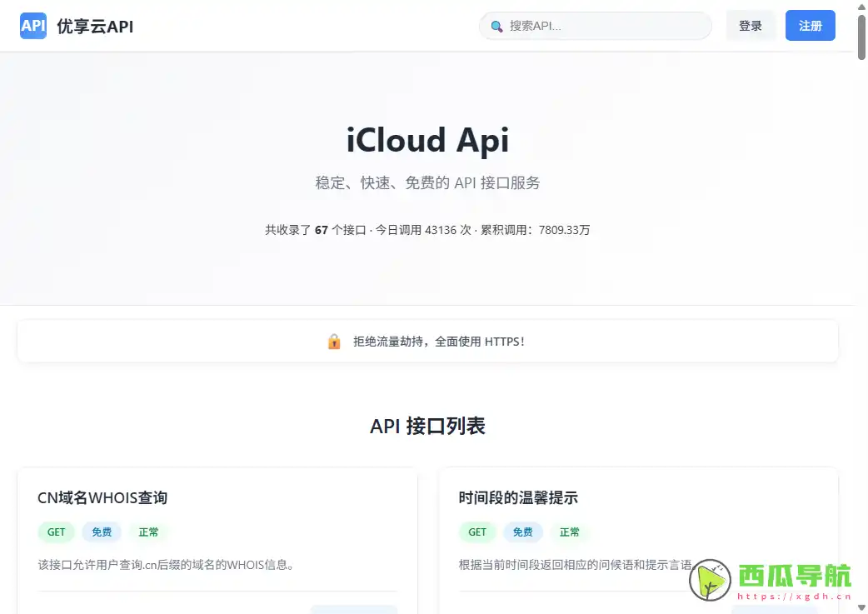The height and width of the screenshot is (614, 868).
Task: Click 正常 status tag on 时间段的温馨提示 card
Action: [x=570, y=532]
